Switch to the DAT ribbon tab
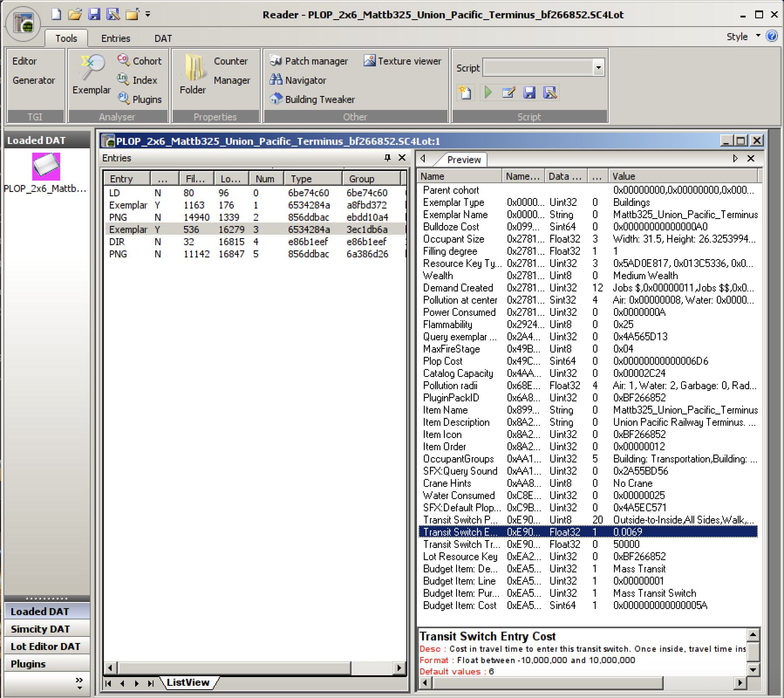The height and width of the screenshot is (698, 784). pyautogui.click(x=163, y=38)
